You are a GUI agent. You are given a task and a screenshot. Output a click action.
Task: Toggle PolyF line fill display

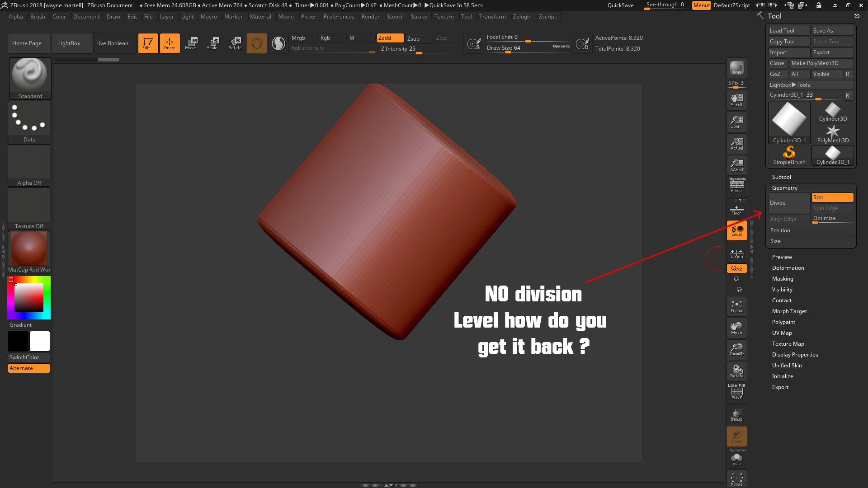tap(736, 392)
